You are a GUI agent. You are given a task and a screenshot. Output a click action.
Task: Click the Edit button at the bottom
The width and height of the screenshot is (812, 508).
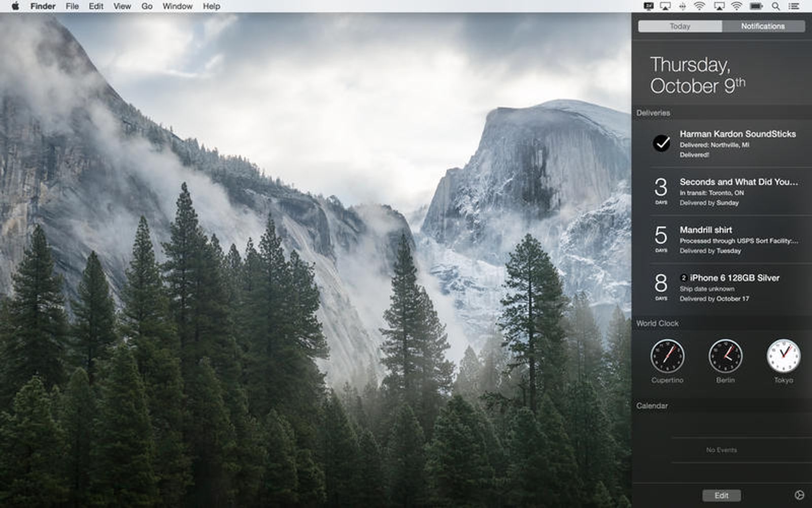pos(721,495)
